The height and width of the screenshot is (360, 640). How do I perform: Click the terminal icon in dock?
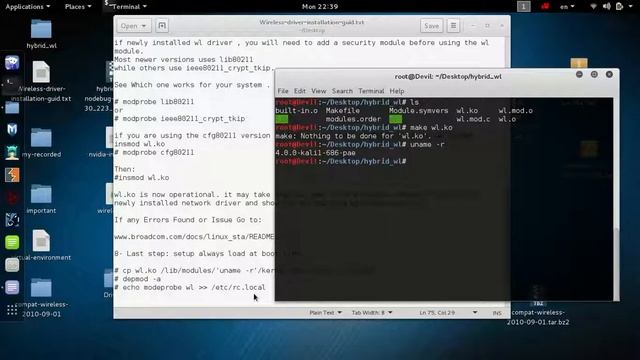pyautogui.click(x=11, y=85)
